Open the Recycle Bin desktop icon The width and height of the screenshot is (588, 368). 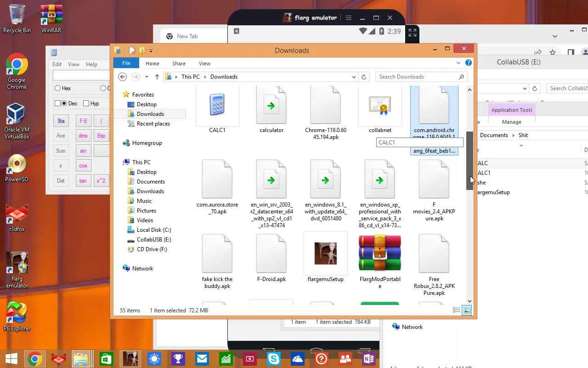17,18
